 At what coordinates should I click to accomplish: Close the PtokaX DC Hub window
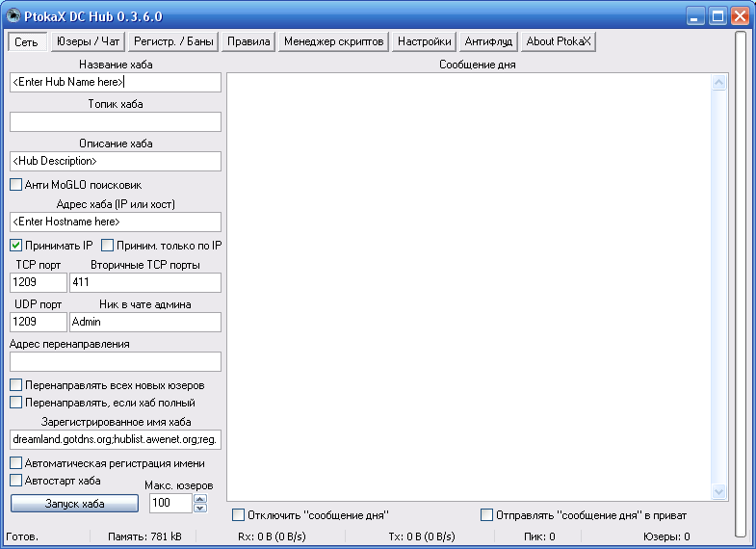coord(740,16)
